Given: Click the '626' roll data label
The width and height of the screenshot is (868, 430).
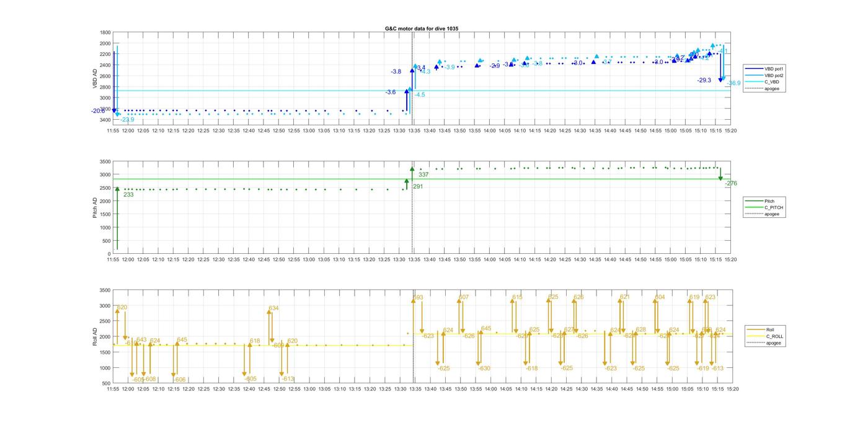Looking at the screenshot, I should (578, 297).
